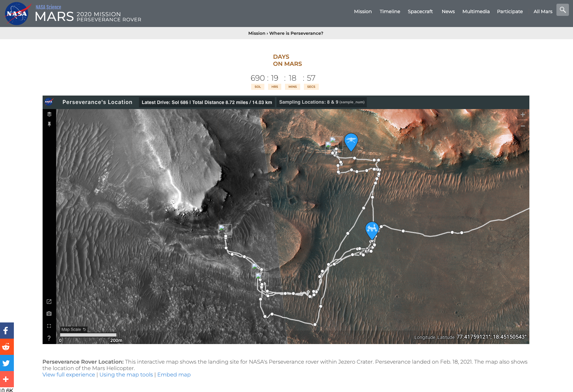Click the SOL counter label
The width and height of the screenshot is (573, 392).
click(258, 87)
